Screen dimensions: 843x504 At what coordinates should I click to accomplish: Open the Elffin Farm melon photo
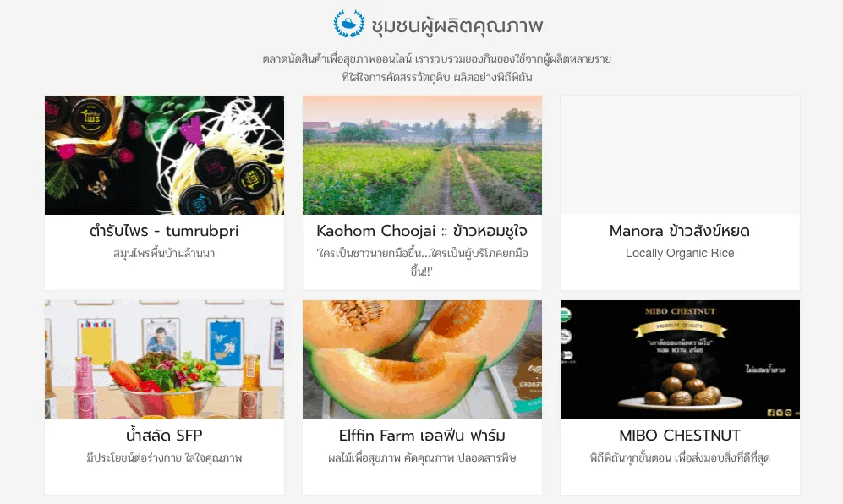[x=422, y=360]
